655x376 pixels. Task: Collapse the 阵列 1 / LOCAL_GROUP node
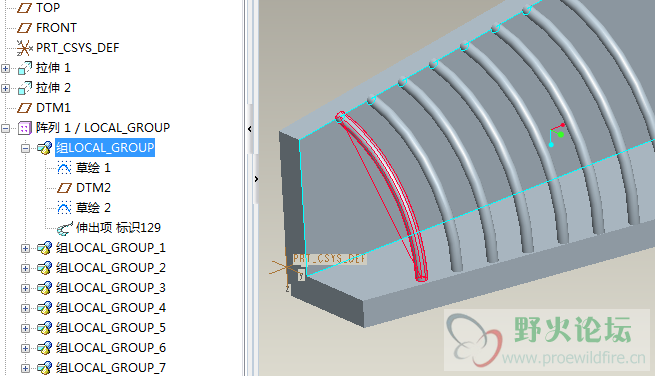[x=5, y=128]
